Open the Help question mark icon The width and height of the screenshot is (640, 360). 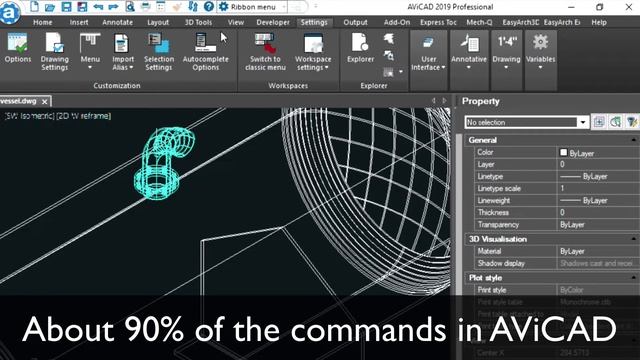coord(209,7)
